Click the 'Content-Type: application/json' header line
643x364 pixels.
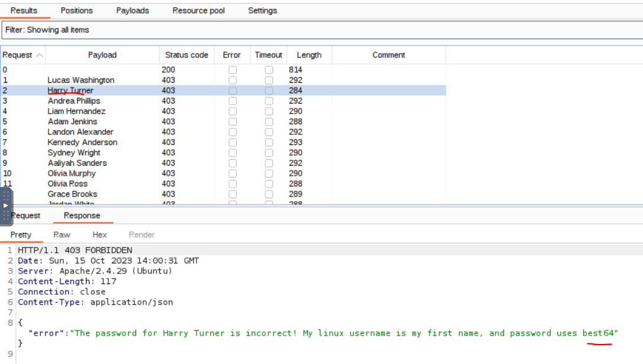pos(95,302)
